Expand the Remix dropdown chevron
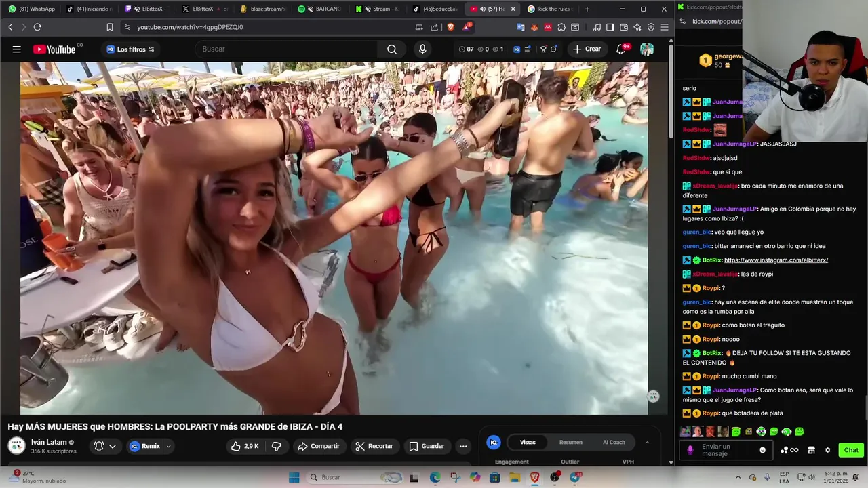Screen dimensions: 868x488 [168, 446]
